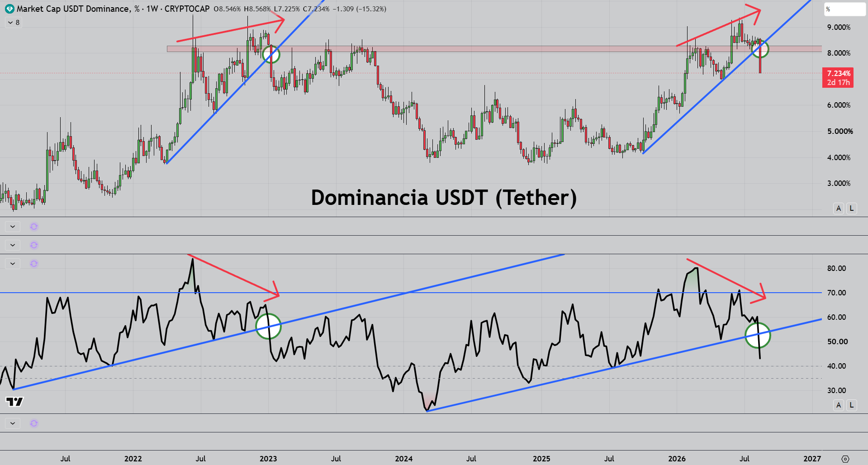The height and width of the screenshot is (465, 868).
Task: Collapse the indicator legend showing 8
Action: [14, 23]
